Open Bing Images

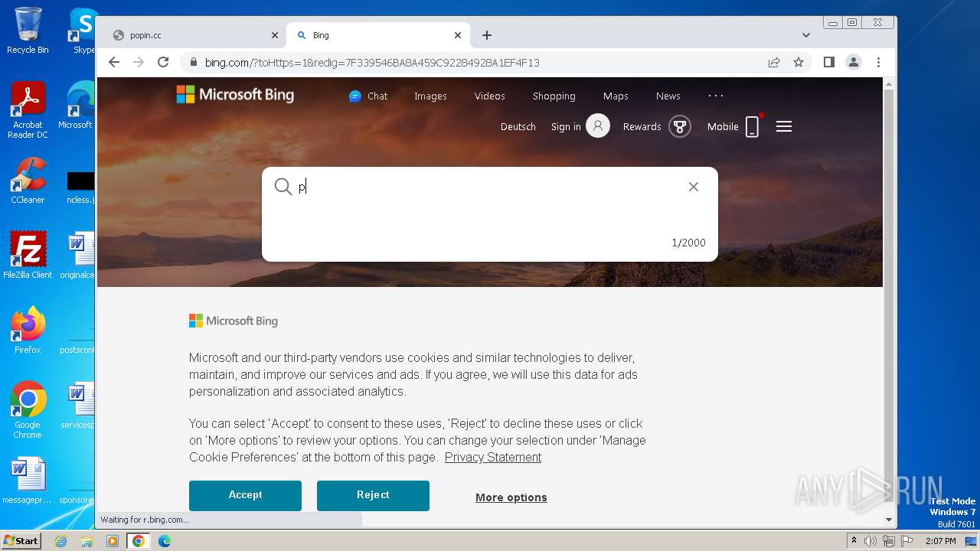[x=430, y=96]
